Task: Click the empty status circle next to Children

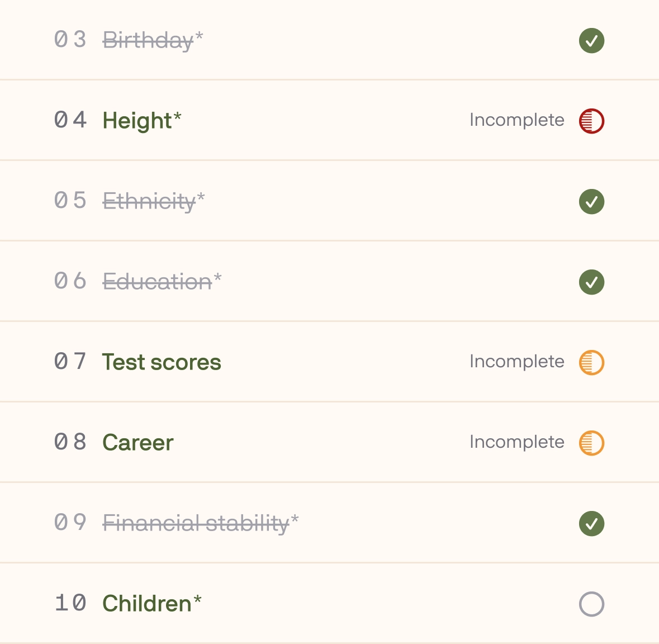Action: pos(591,603)
